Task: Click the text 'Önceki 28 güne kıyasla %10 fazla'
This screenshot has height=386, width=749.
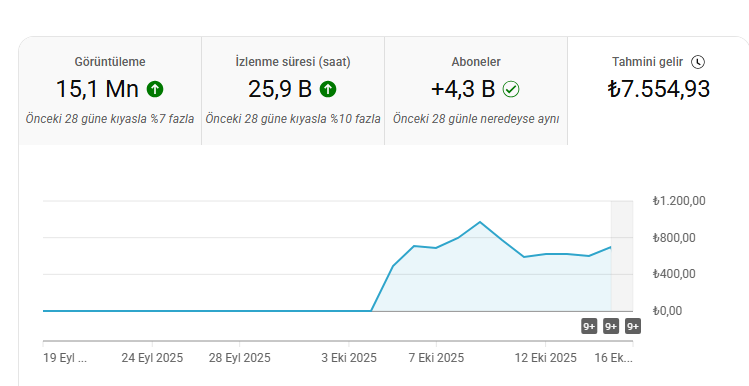Action: click(x=293, y=119)
